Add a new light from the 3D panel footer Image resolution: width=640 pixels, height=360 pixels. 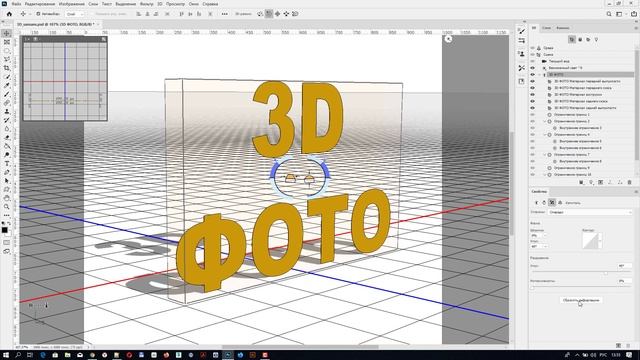pos(591,182)
